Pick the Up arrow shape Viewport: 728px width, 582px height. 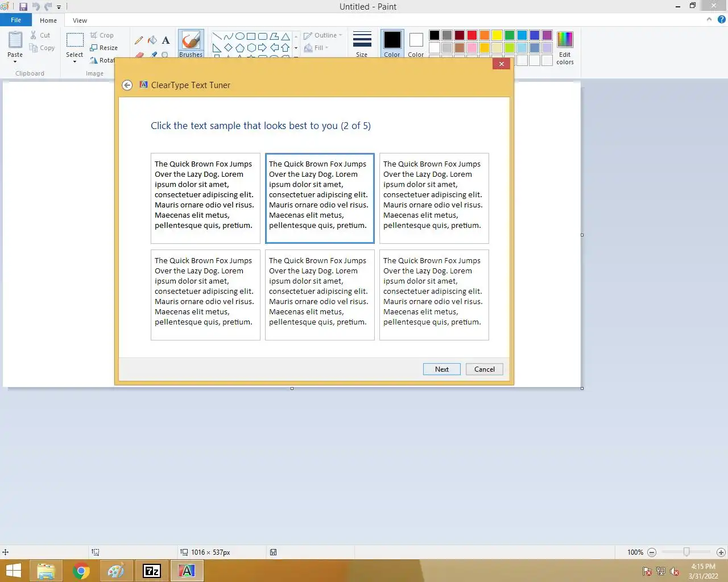point(286,48)
